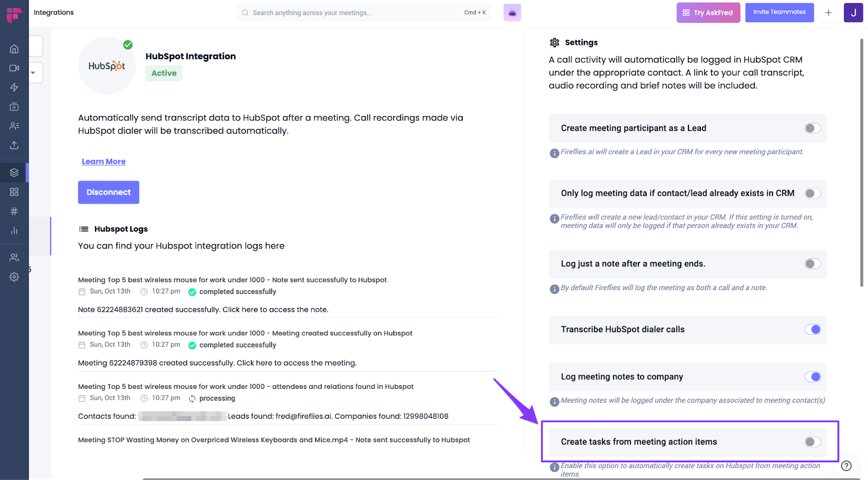Focus the search meetings field
This screenshot has height=480, width=868.
(x=363, y=12)
